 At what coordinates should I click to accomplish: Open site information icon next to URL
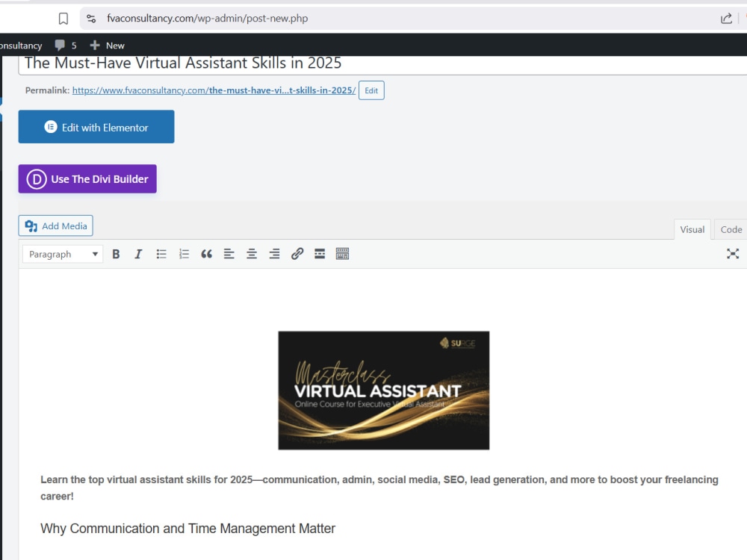91,19
